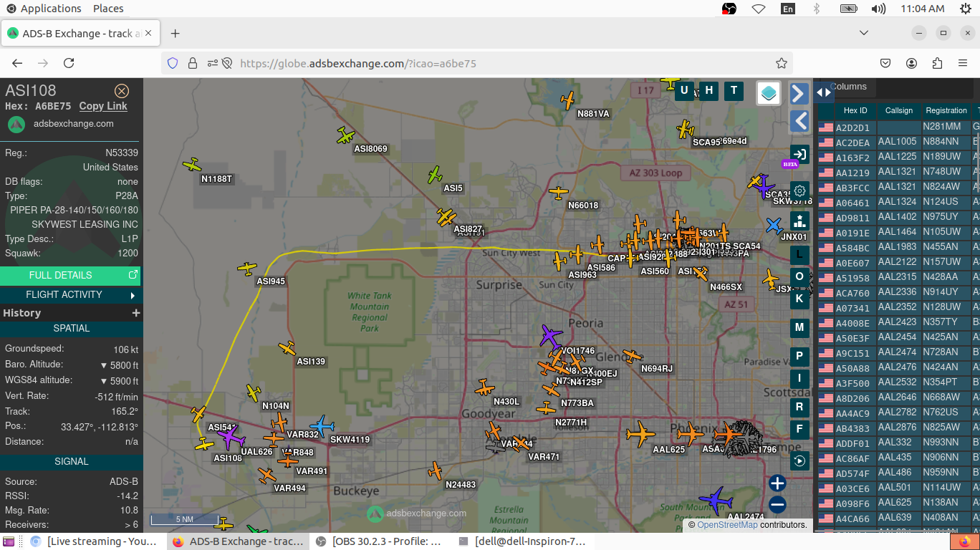Select the blue SKW4119 aircraft icon
The width and height of the screenshot is (980, 550).
pos(322,426)
